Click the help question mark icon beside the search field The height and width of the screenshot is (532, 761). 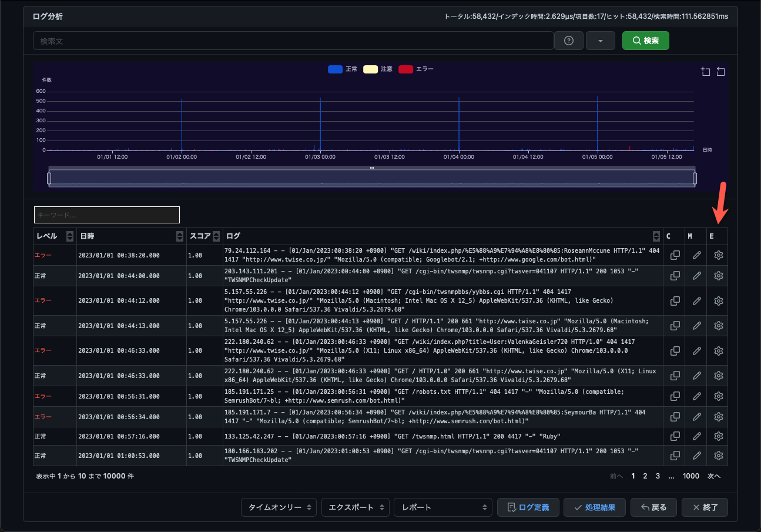(568, 41)
